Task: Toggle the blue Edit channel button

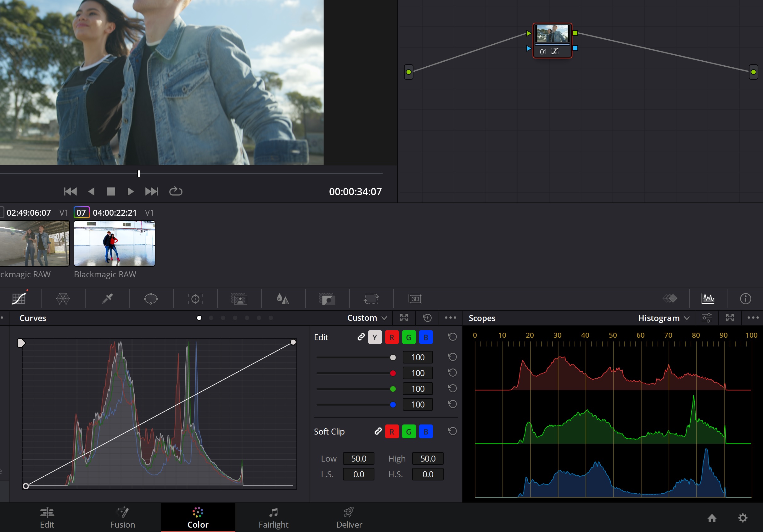Action: click(426, 337)
